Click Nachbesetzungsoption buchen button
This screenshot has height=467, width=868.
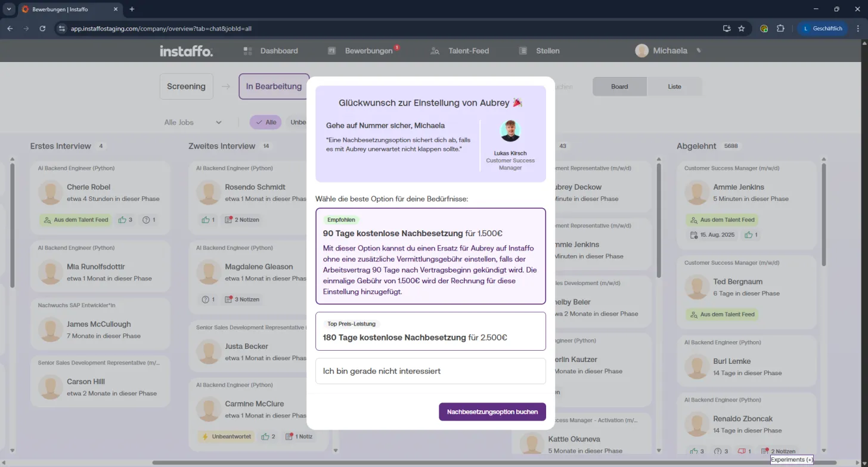(x=492, y=412)
